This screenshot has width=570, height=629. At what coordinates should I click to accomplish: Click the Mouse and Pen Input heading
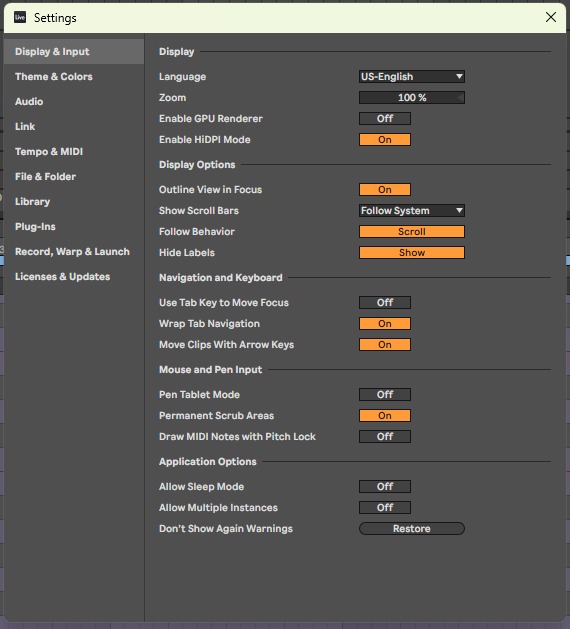(x=210, y=369)
